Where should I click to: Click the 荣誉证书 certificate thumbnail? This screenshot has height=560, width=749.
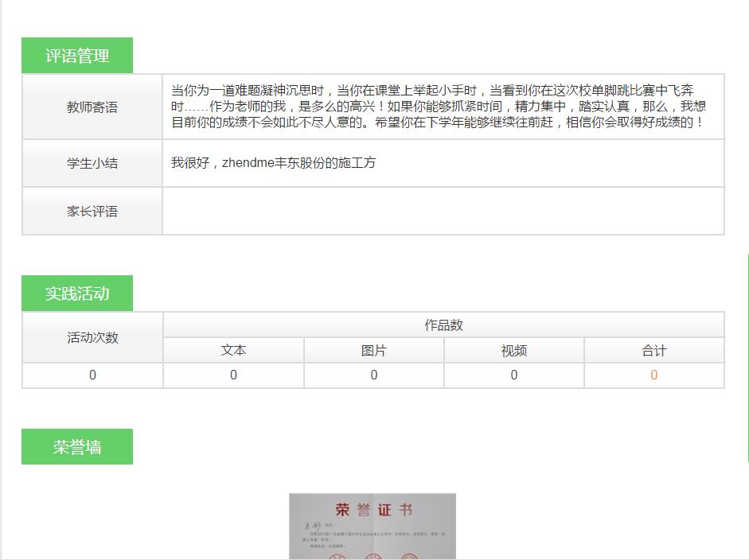tap(371, 525)
